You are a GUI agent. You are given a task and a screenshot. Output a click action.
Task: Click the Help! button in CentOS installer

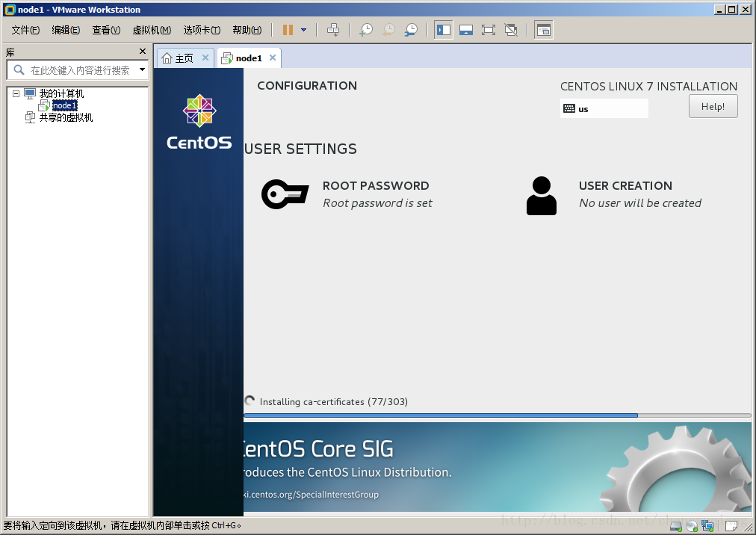pos(713,106)
